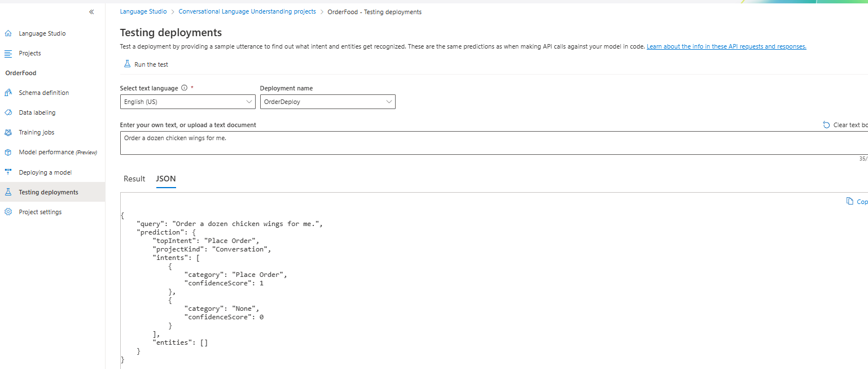868x369 pixels.
Task: Click the Model performance cube icon
Action: coord(8,152)
